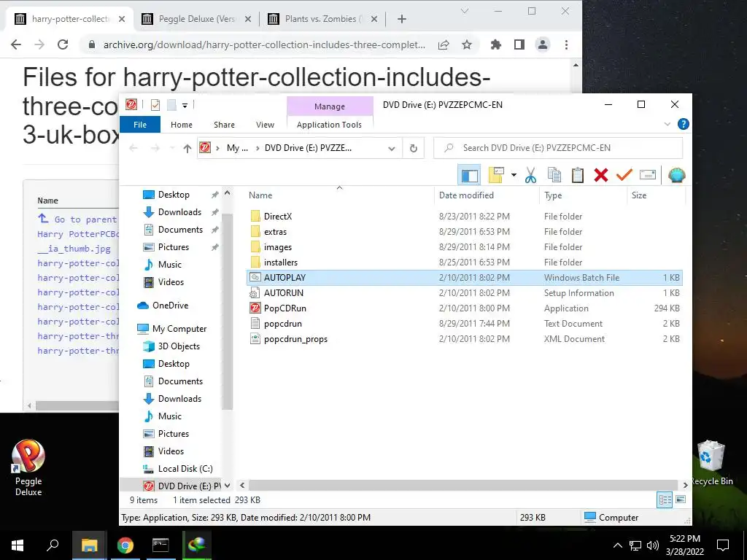Select the popcdrun_props XML document
The height and width of the screenshot is (560, 747).
[295, 339]
